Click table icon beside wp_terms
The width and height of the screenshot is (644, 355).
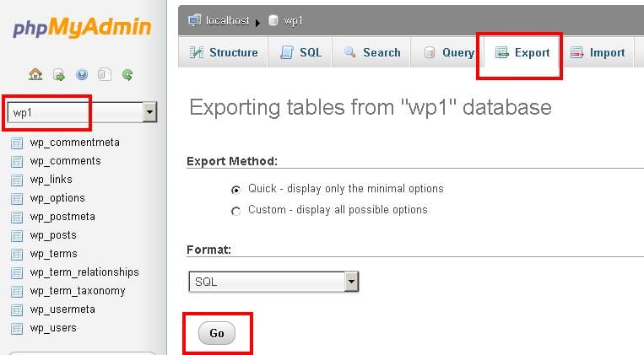click(17, 255)
